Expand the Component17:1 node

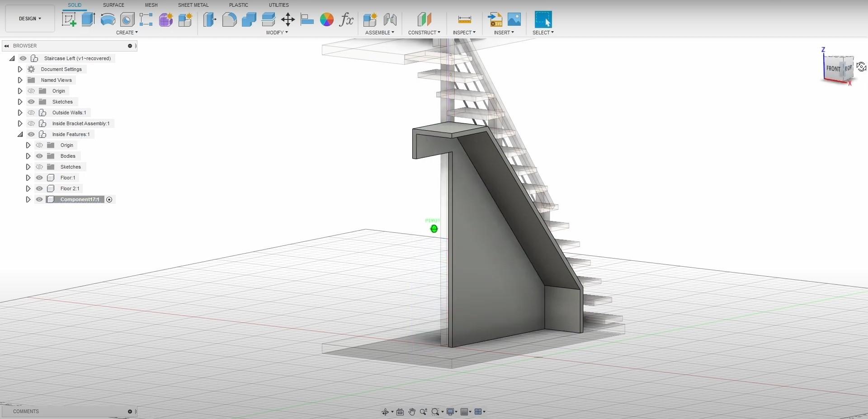[x=28, y=199]
